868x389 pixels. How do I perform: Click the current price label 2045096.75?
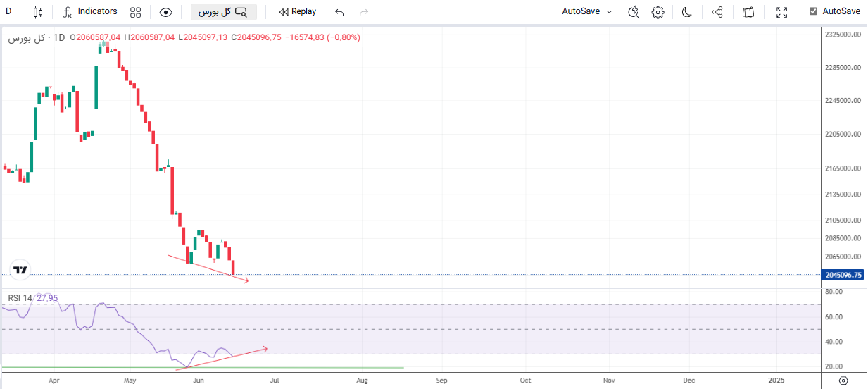pos(843,275)
